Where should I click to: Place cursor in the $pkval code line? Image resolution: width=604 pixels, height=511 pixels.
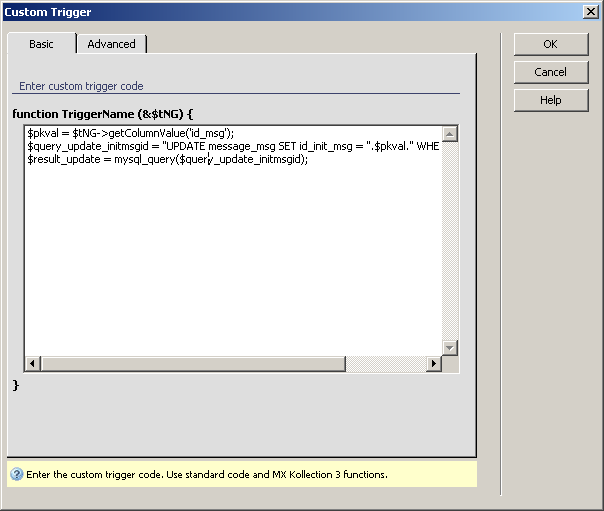click(x=130, y=133)
